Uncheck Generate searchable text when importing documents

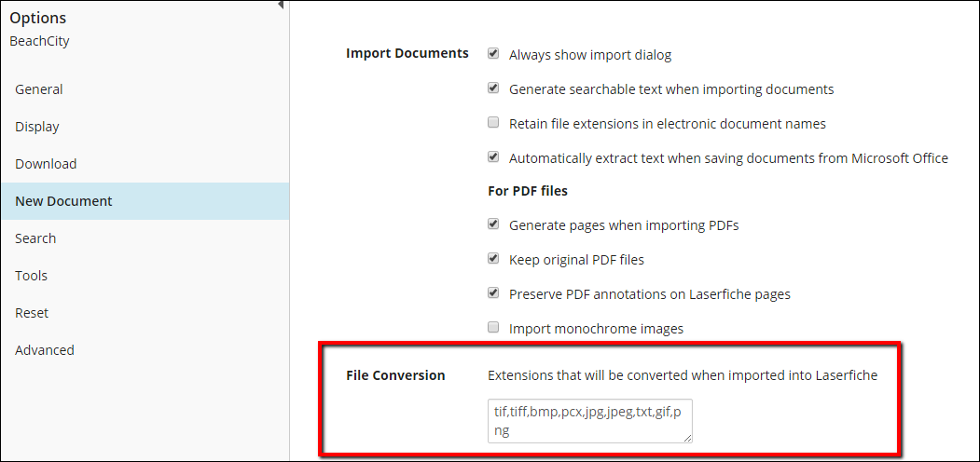click(493, 88)
